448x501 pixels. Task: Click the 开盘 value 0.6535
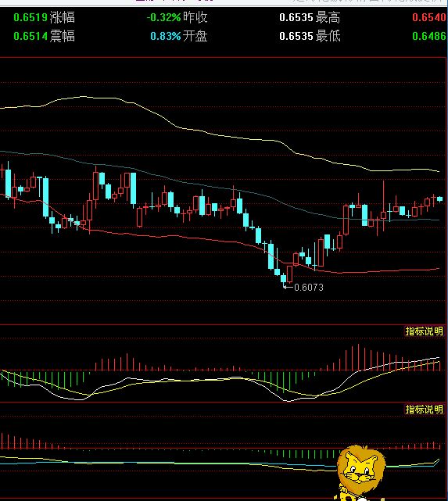point(296,36)
